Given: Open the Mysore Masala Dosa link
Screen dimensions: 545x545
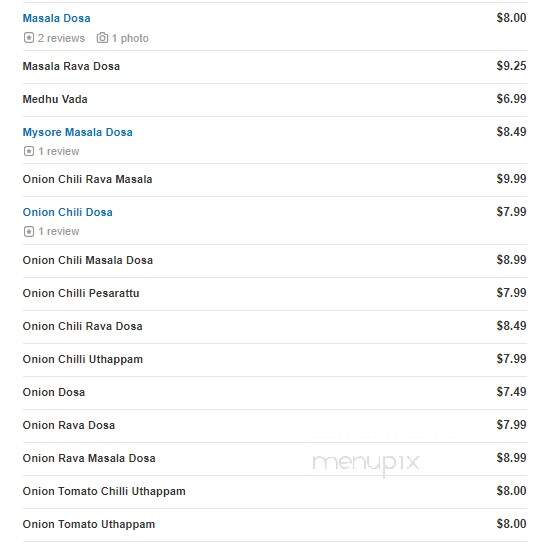Looking at the screenshot, I should click(78, 132).
